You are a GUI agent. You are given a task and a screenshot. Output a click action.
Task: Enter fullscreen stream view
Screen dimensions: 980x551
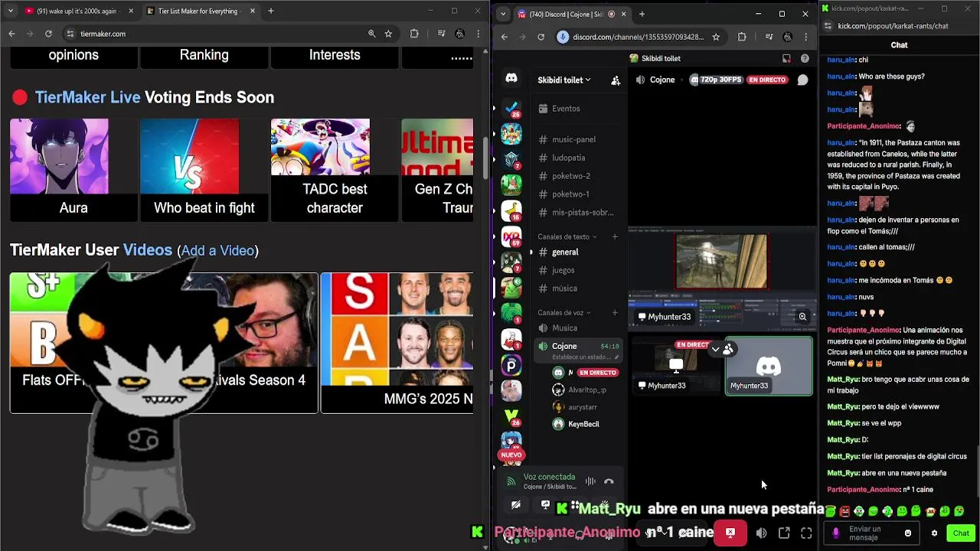pyautogui.click(x=806, y=533)
